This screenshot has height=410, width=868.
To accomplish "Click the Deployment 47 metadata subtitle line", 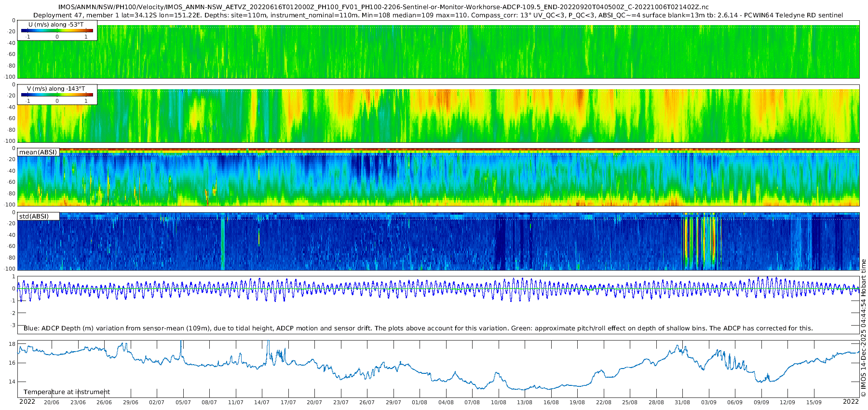I will pos(438,15).
